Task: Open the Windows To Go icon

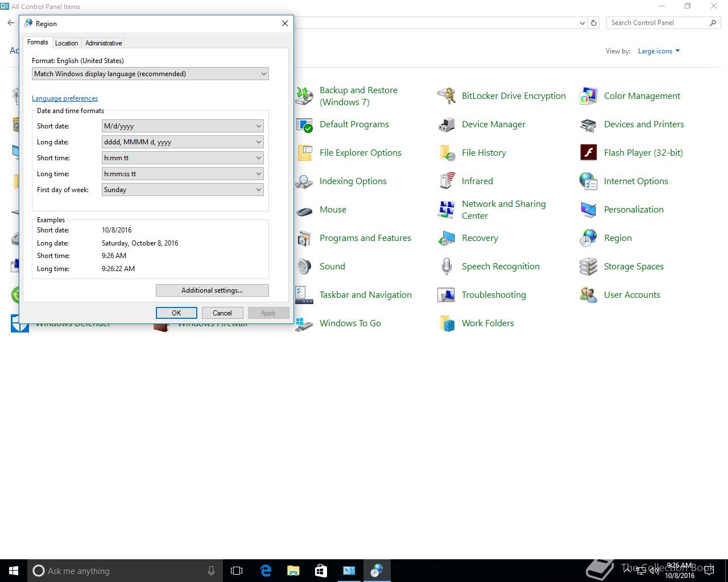Action: click(x=304, y=323)
